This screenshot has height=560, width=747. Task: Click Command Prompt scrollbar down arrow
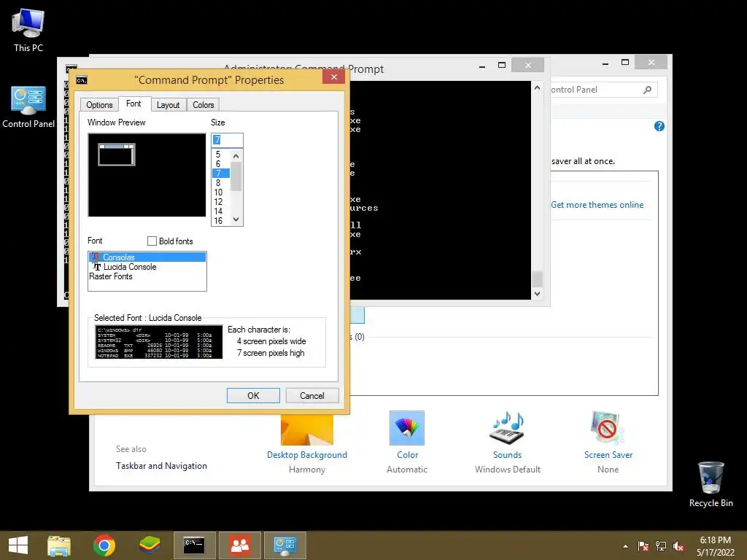[537, 294]
